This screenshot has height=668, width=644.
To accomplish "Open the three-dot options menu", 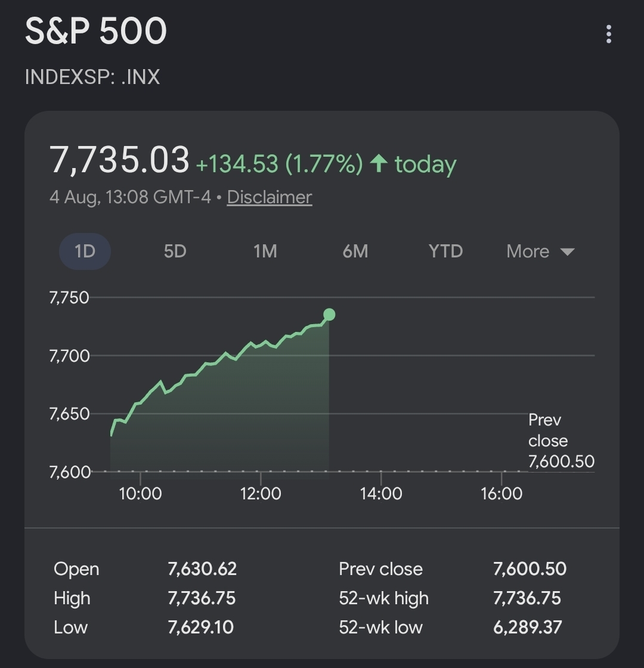I will point(609,33).
